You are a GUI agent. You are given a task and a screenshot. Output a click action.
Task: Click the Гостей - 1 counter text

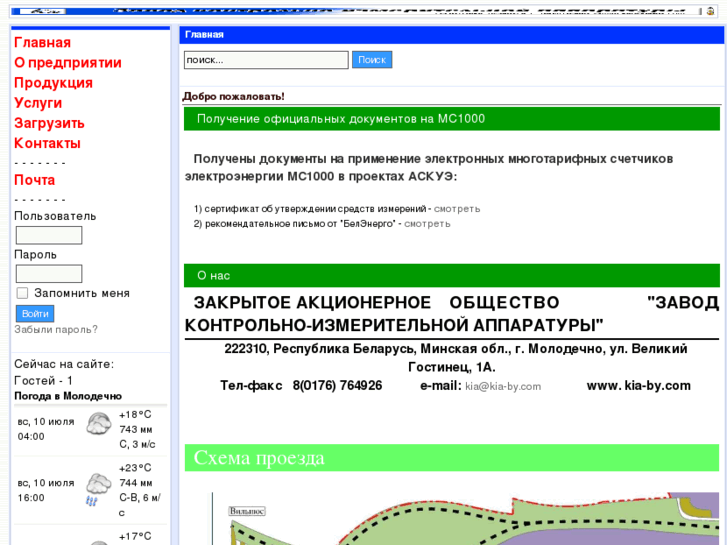point(44,381)
